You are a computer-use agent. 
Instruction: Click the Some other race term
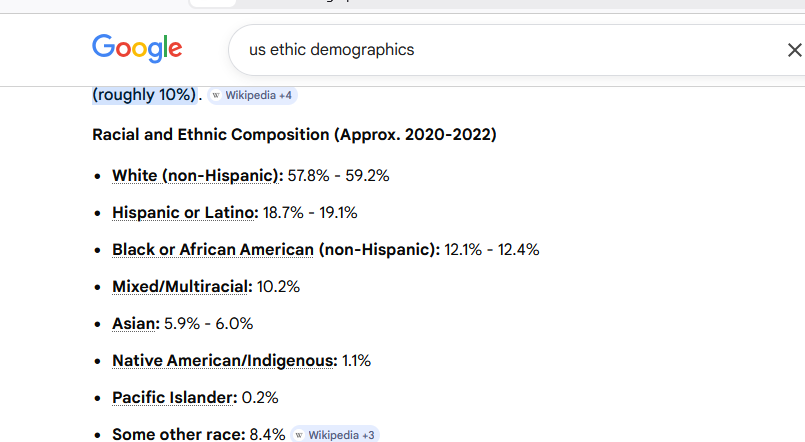pyautogui.click(x=178, y=434)
